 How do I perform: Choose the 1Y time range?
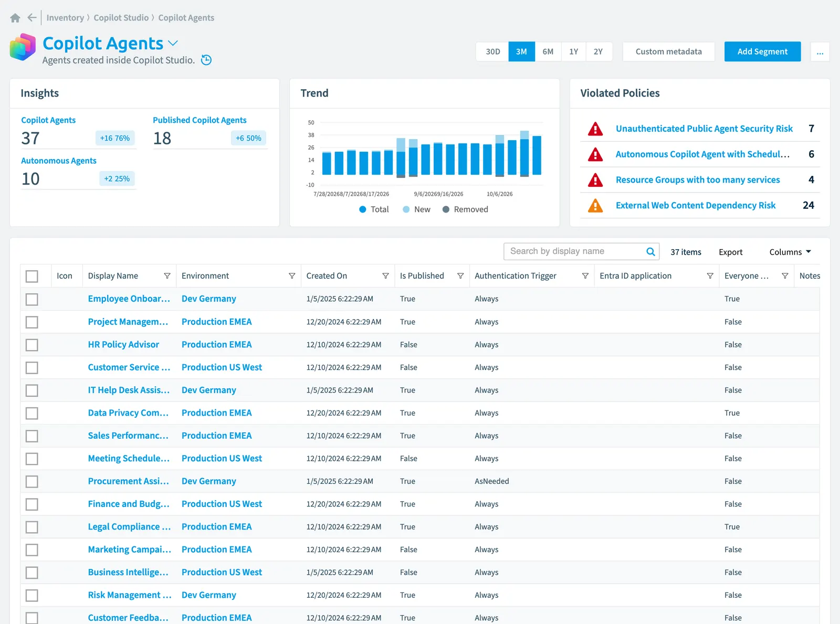pos(574,51)
